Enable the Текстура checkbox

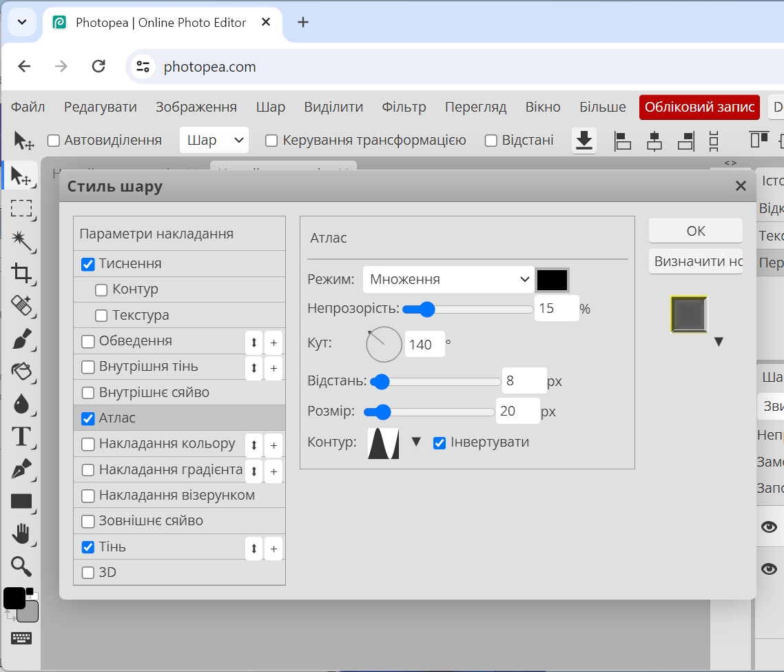pyautogui.click(x=101, y=315)
